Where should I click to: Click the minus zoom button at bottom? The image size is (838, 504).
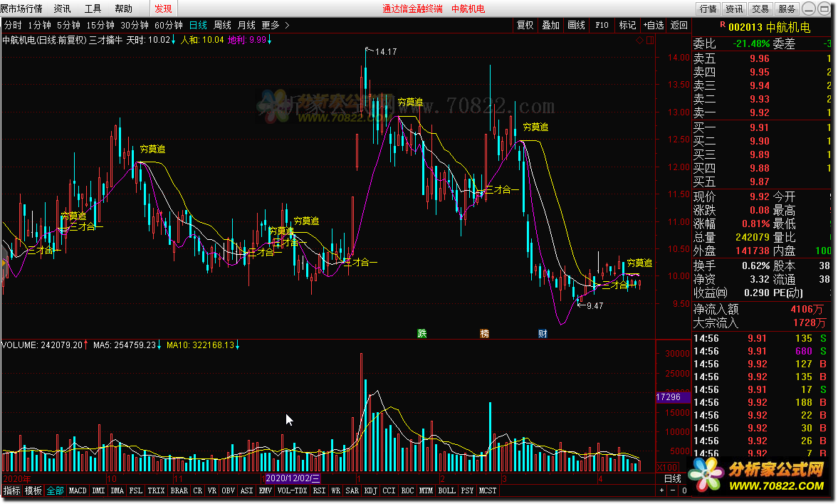(x=673, y=490)
